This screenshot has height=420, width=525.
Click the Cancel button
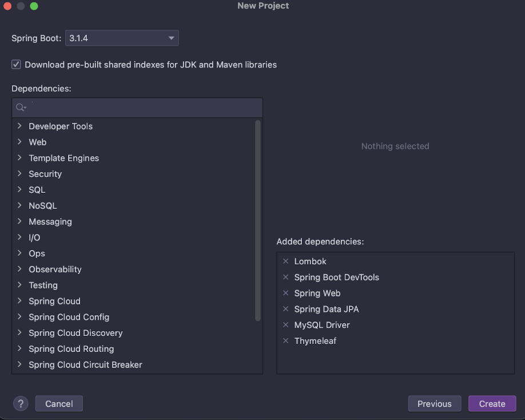coord(59,403)
